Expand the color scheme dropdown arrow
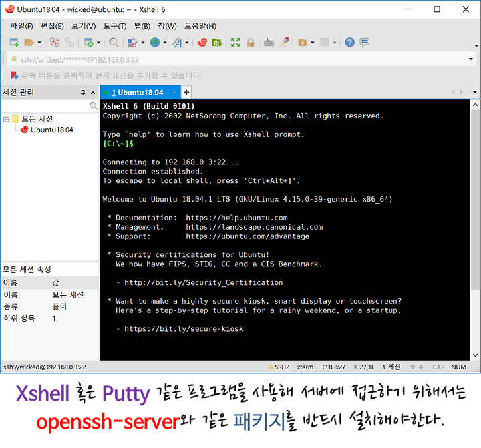The height and width of the screenshot is (448, 481). (143, 43)
